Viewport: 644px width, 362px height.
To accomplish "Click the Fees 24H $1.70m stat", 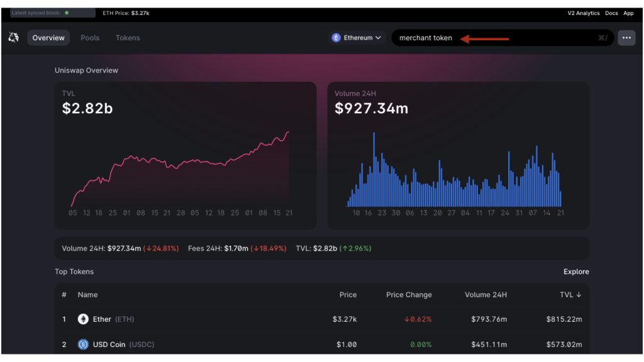I will pyautogui.click(x=237, y=248).
